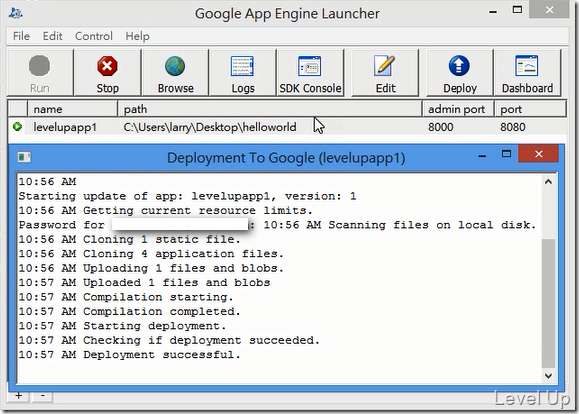
Task: Minimize the Deployment To Google window
Action: point(482,155)
